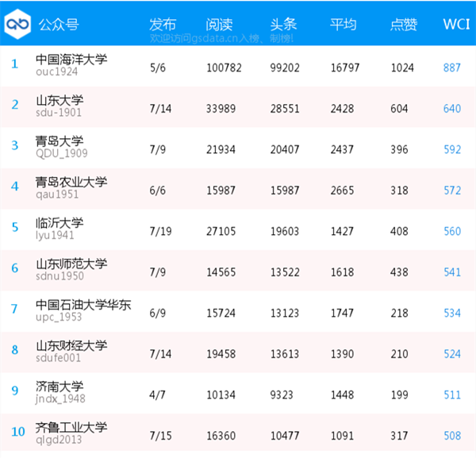Image resolution: width=476 pixels, height=458 pixels.
Task: Click read count 100782
Action: click(224, 67)
